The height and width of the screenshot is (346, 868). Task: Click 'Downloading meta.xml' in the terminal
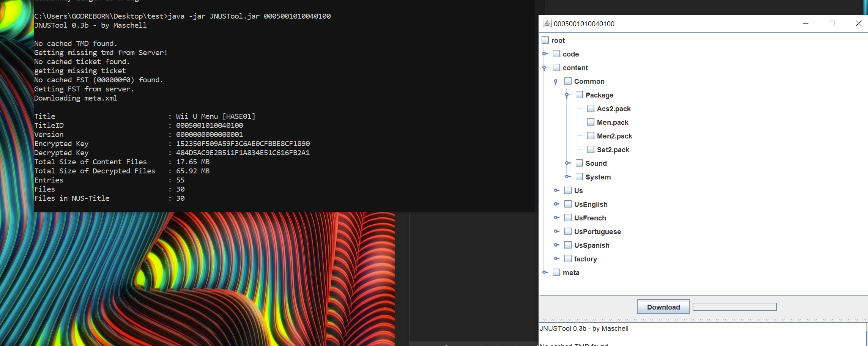pyautogui.click(x=76, y=98)
